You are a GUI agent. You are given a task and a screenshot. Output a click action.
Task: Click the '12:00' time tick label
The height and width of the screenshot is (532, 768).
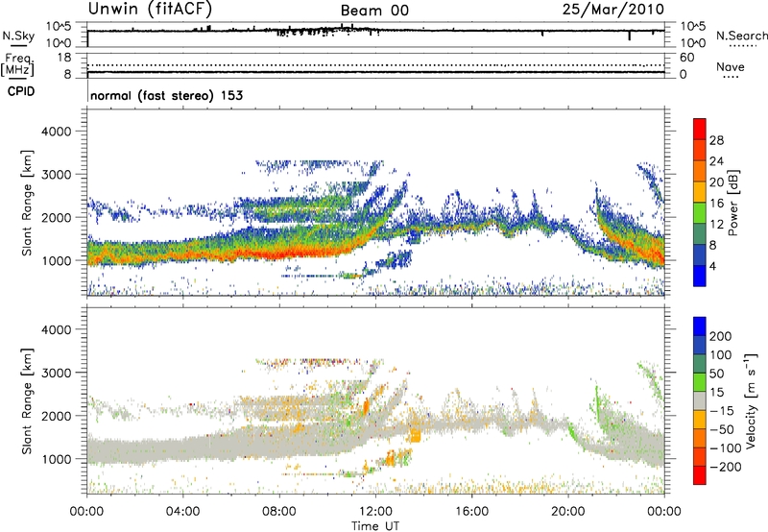375,512
